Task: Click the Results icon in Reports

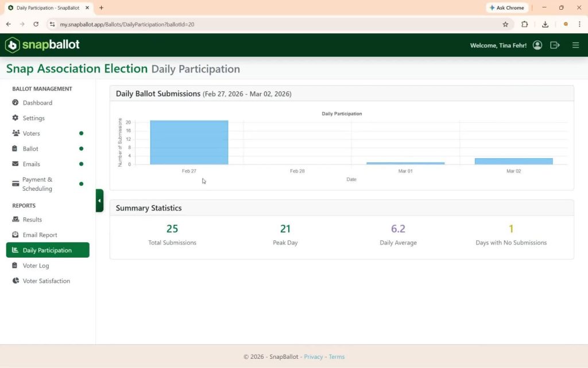Action: pyautogui.click(x=16, y=219)
